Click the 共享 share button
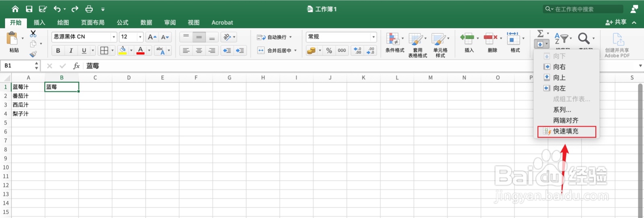 pyautogui.click(x=616, y=22)
